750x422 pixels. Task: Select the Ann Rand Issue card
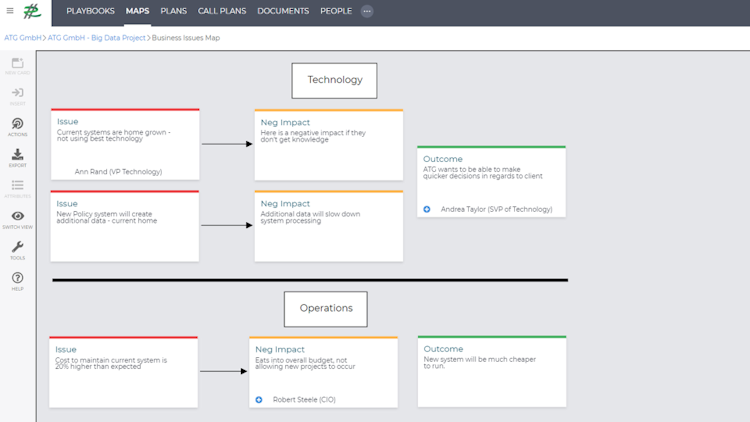click(x=125, y=145)
